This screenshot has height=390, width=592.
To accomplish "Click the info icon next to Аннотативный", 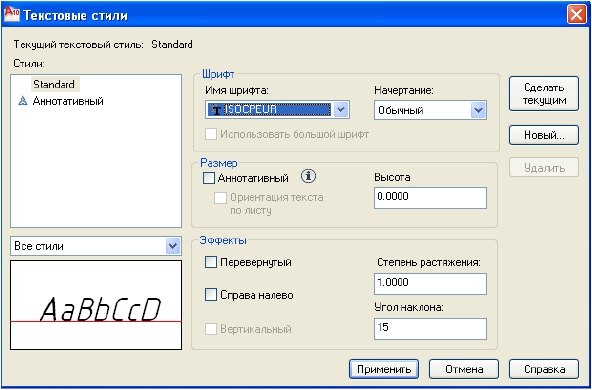I will click(308, 176).
